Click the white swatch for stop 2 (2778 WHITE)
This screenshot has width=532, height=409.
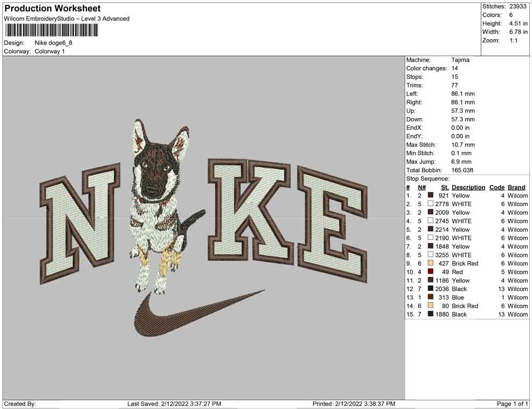(430, 203)
